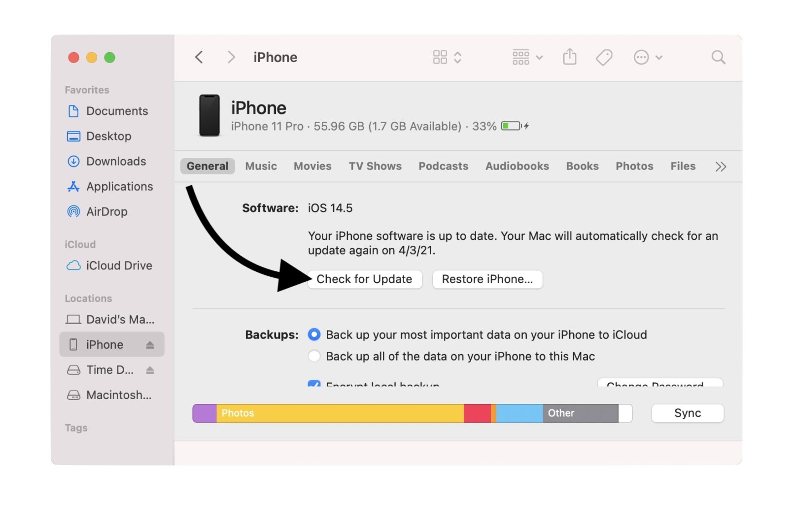Activate the Search magnifier icon
Image resolution: width=793 pixels, height=532 pixels.
(x=718, y=57)
